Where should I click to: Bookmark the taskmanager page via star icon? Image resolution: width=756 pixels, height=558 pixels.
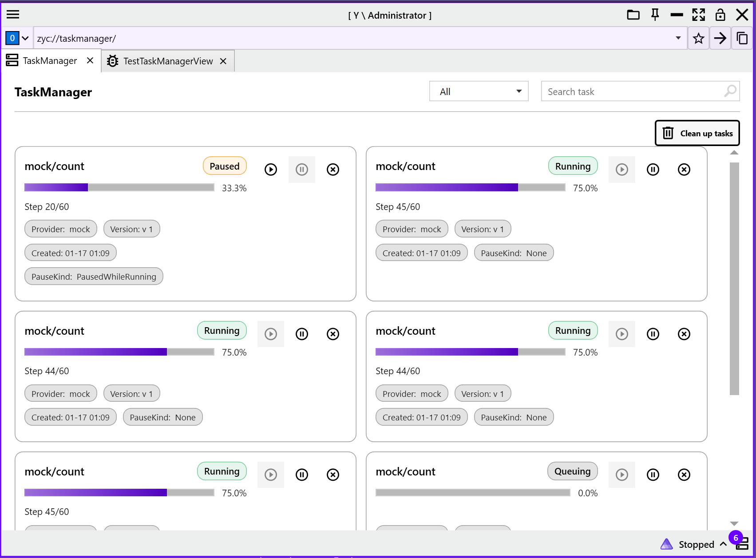coord(698,38)
